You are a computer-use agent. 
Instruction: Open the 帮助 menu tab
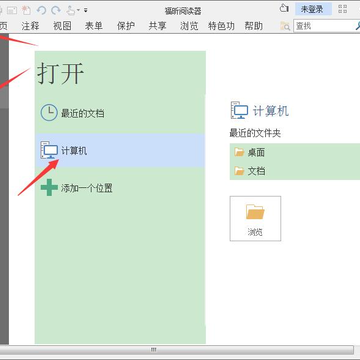pyautogui.click(x=254, y=26)
